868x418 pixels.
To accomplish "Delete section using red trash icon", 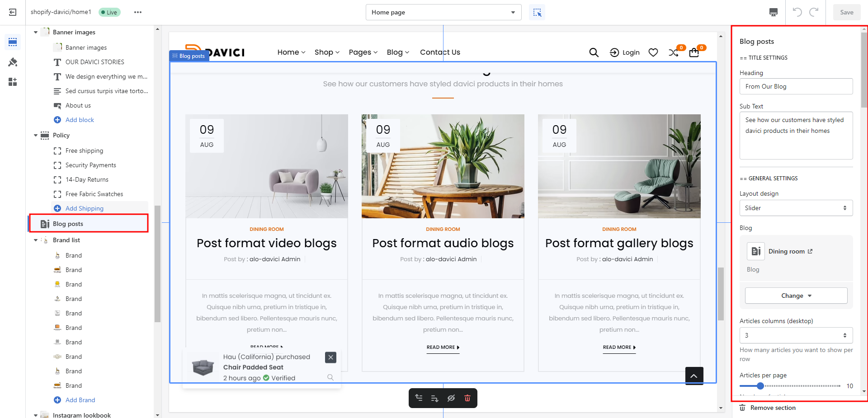I will [467, 398].
